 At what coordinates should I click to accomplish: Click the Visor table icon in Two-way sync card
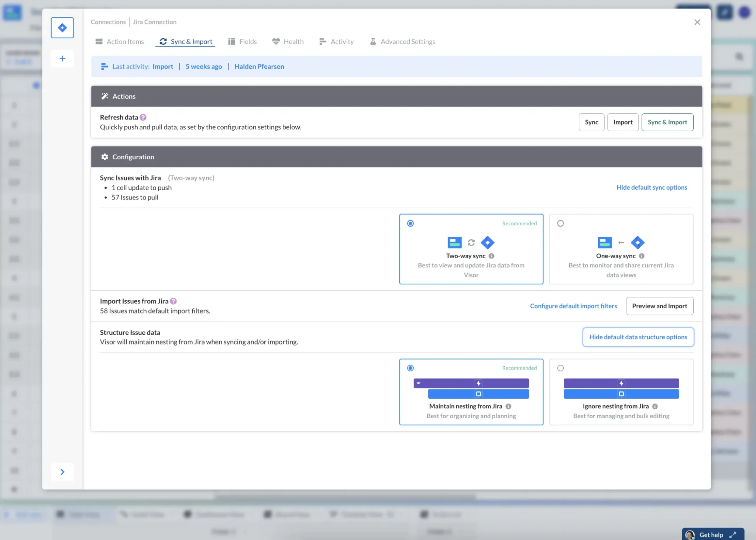click(455, 243)
